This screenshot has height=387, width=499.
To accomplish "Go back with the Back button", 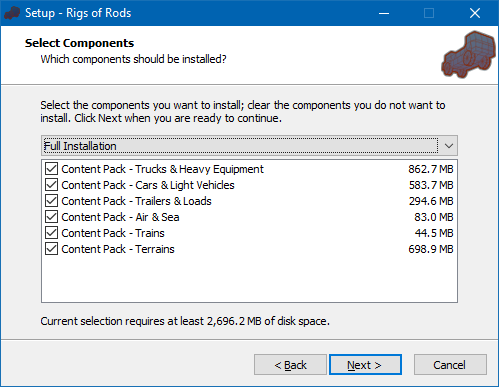I will [290, 365].
